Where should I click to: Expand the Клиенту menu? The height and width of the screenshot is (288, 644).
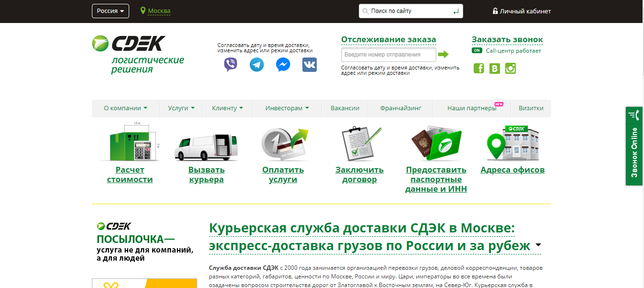click(x=228, y=108)
